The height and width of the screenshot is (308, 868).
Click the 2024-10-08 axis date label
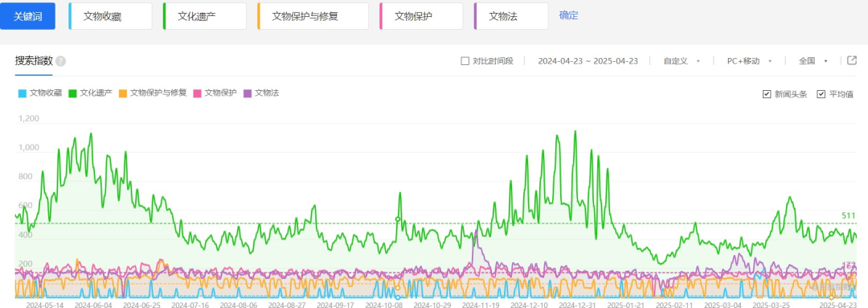point(383,305)
